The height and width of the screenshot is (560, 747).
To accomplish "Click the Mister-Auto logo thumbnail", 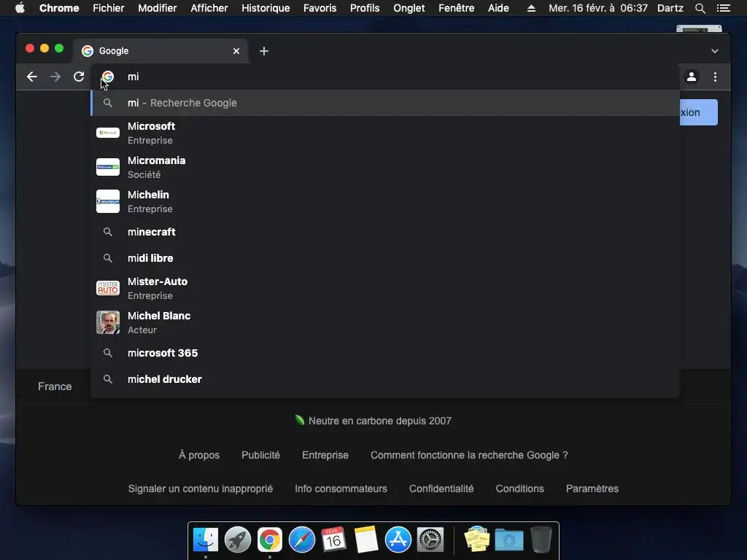I will pyautogui.click(x=108, y=288).
